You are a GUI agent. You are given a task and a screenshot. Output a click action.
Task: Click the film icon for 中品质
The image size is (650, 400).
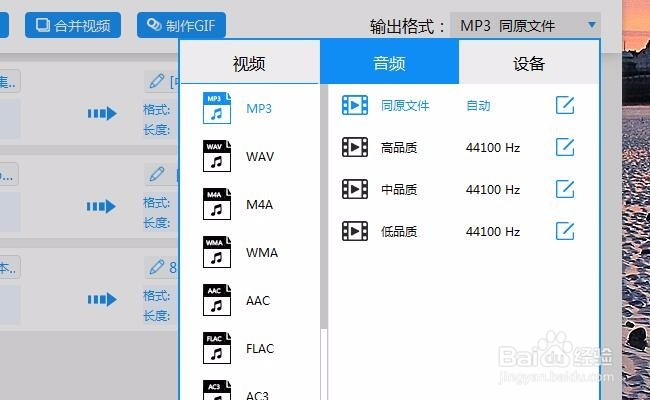click(x=355, y=189)
